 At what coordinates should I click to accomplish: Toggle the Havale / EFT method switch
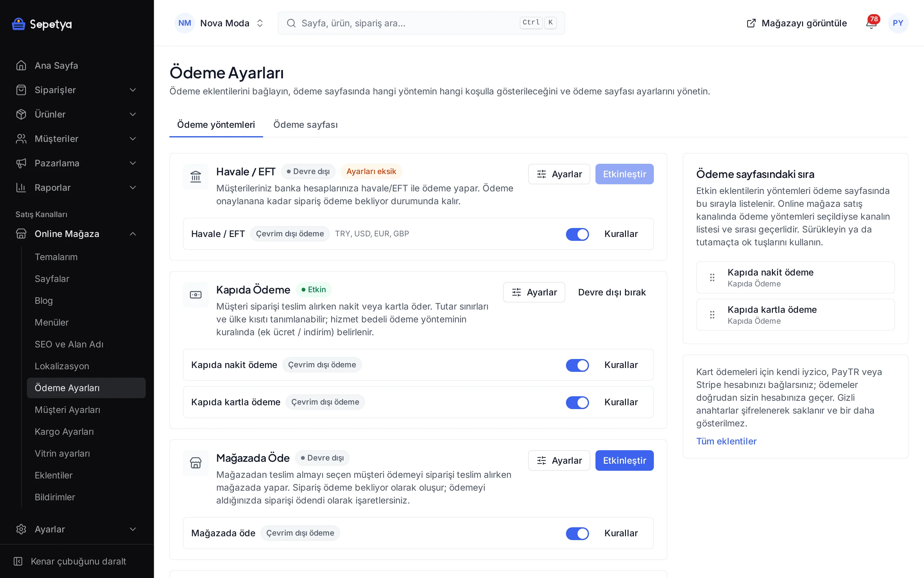click(x=577, y=234)
